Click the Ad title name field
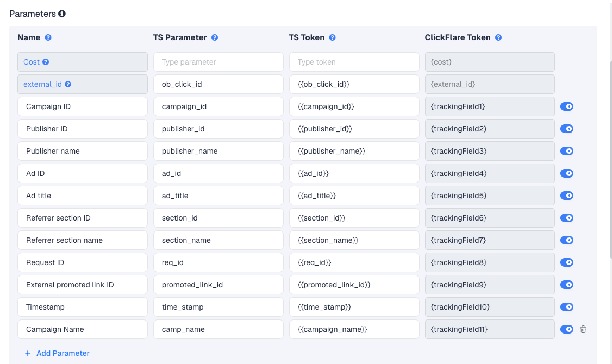This screenshot has width=612, height=364. (x=83, y=196)
